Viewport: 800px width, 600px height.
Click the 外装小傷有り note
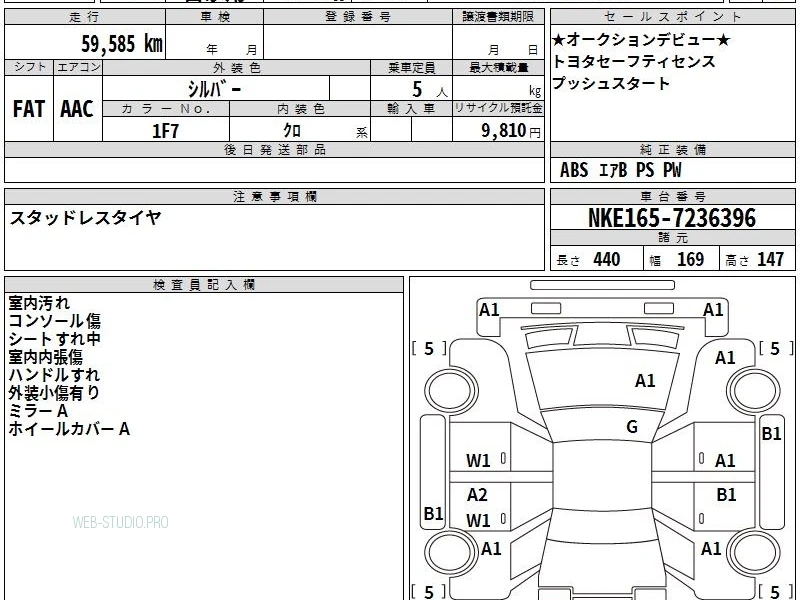click(x=54, y=392)
